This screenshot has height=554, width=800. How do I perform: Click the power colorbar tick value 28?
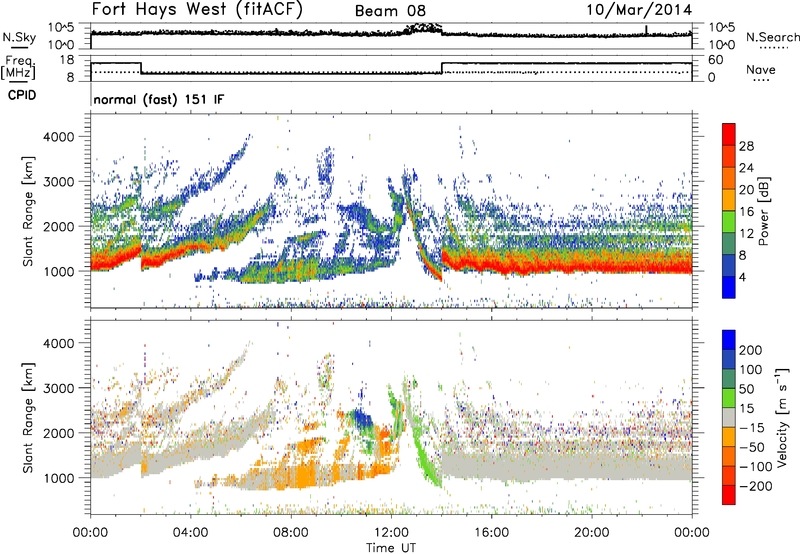(x=746, y=146)
